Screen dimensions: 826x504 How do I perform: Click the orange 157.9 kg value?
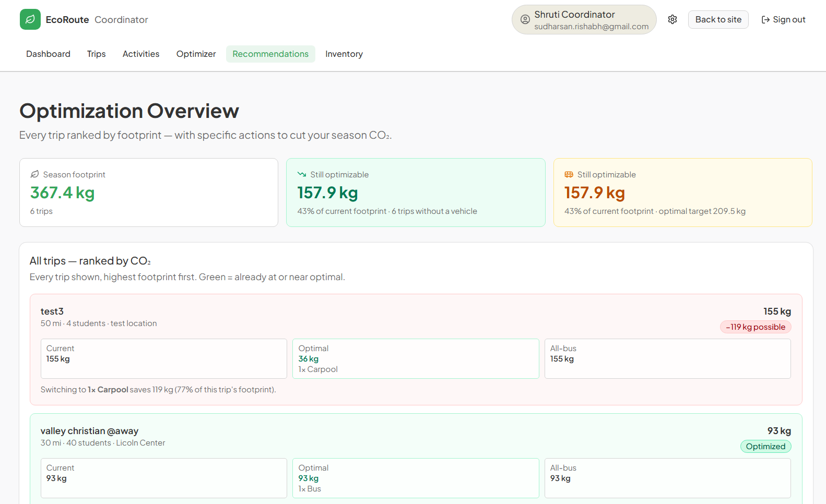coord(595,193)
